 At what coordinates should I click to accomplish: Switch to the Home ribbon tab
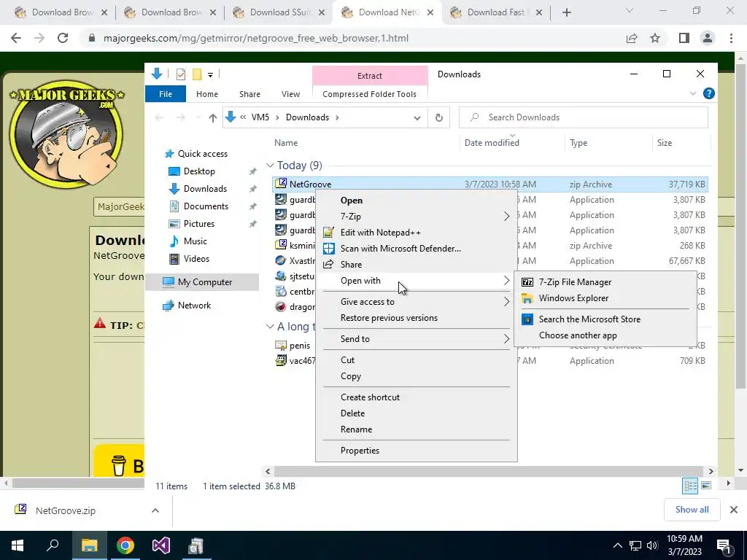pos(206,94)
